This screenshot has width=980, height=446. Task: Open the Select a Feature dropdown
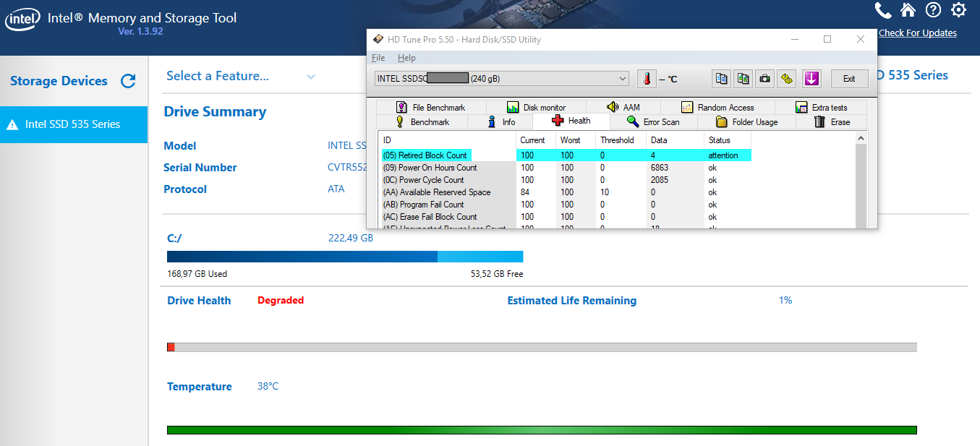coord(240,76)
